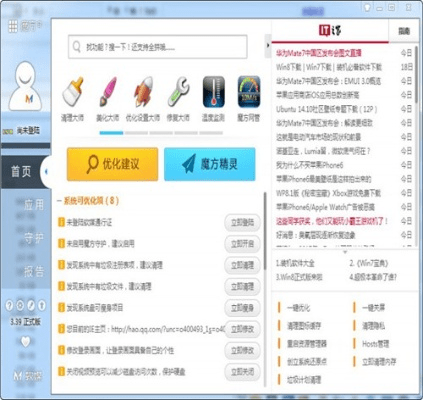Open the 美化大师 paintbrush tool

point(107,92)
